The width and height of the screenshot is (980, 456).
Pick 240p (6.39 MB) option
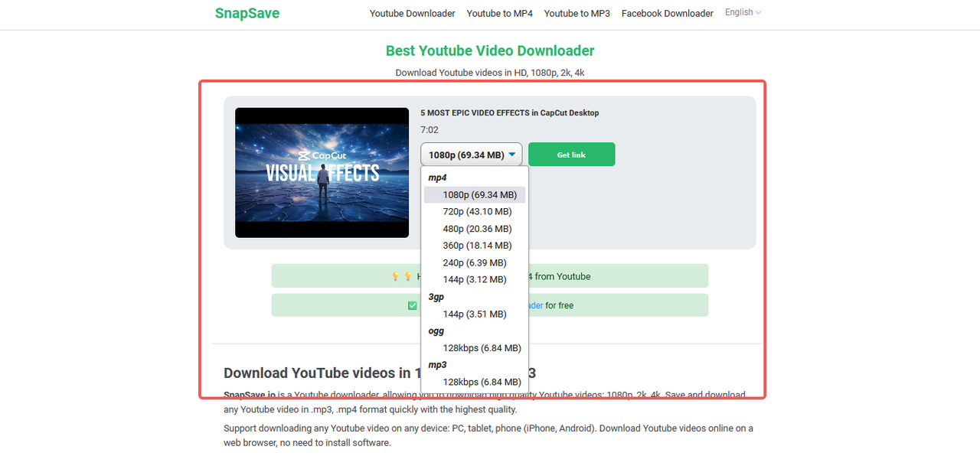click(475, 263)
